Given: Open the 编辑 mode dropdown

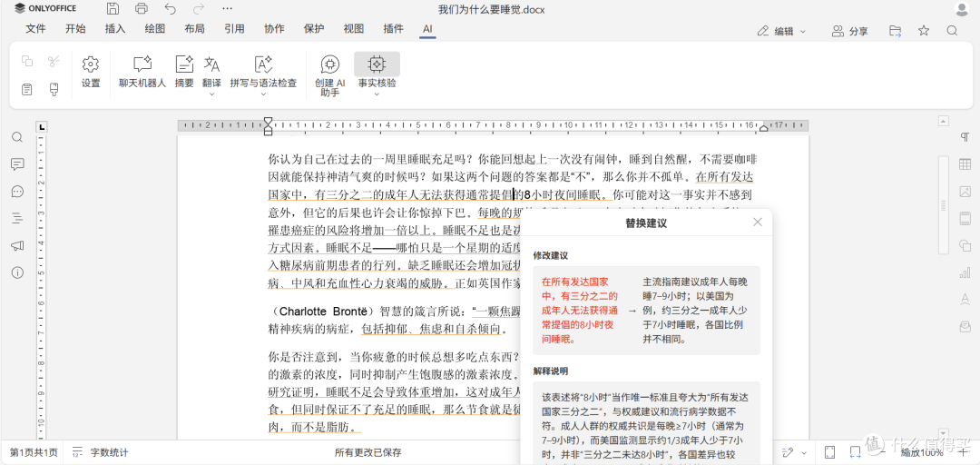Looking at the screenshot, I should (781, 31).
